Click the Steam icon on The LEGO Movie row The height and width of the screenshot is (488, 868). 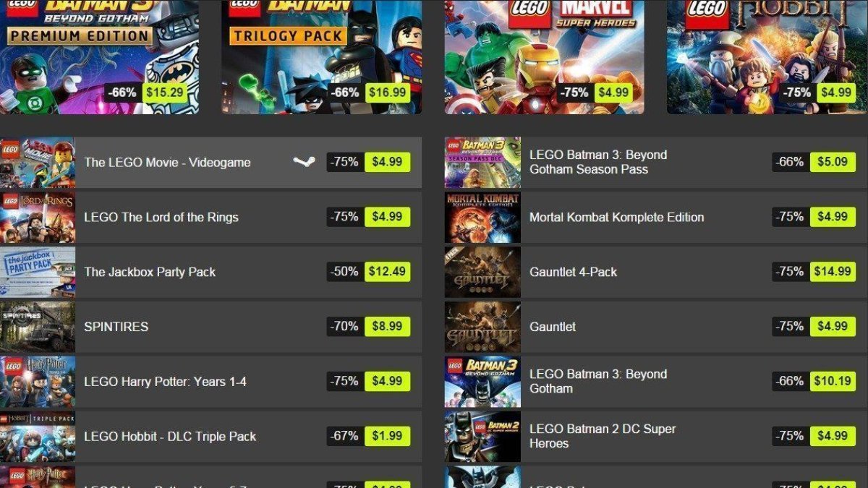304,162
